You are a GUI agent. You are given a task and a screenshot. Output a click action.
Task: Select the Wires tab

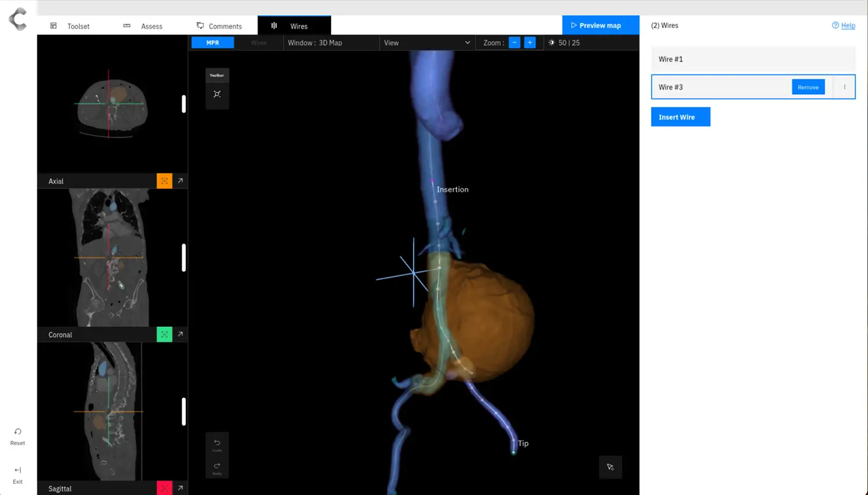click(x=294, y=26)
